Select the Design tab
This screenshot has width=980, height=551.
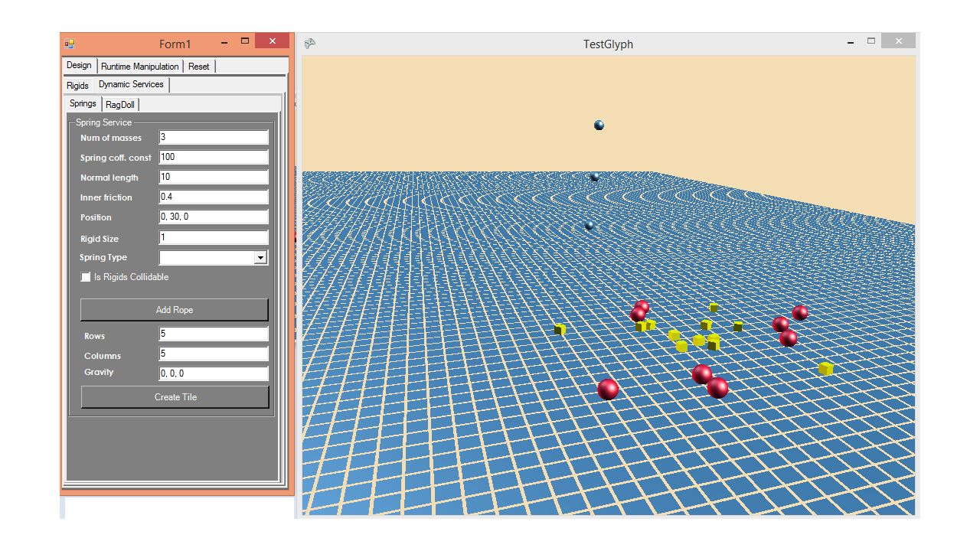pyautogui.click(x=79, y=65)
